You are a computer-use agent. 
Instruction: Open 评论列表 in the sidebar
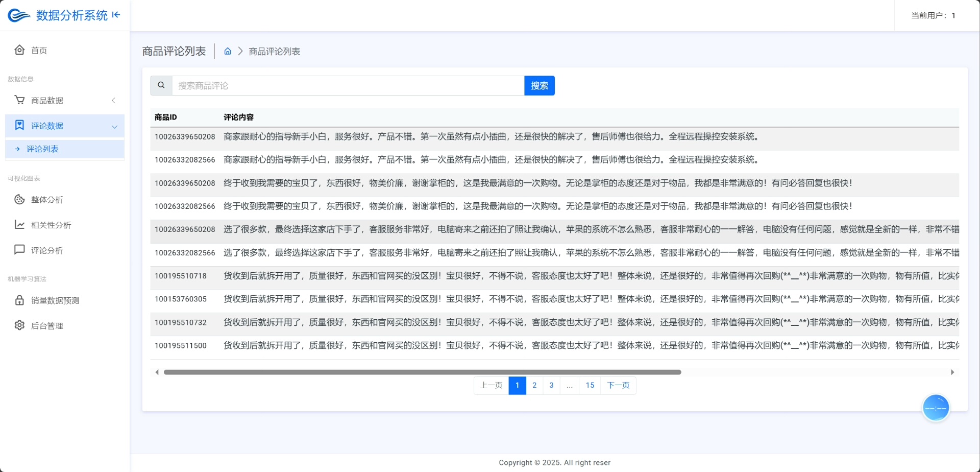65,149
